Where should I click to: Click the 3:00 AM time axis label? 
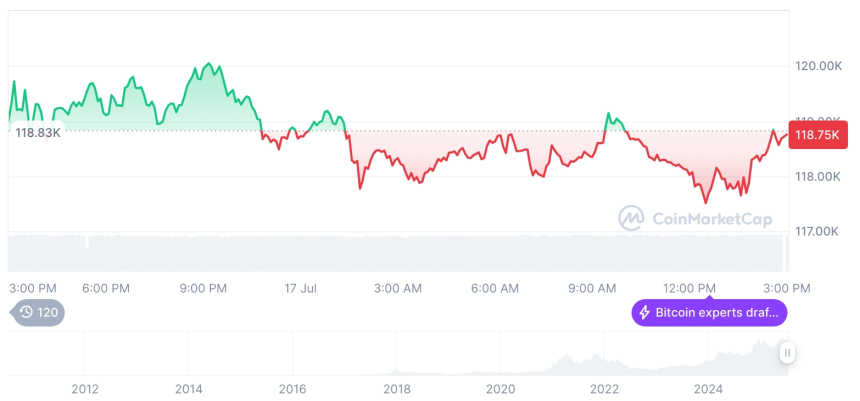point(397,288)
